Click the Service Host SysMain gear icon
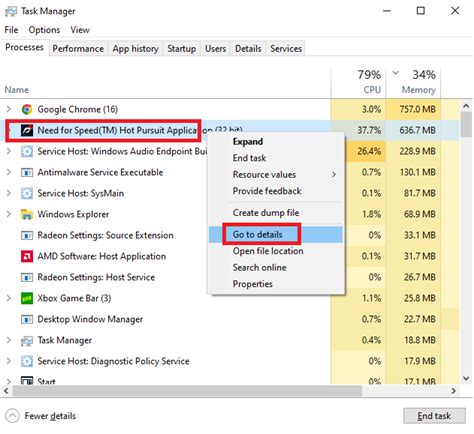The width and height of the screenshot is (474, 434). tap(27, 193)
